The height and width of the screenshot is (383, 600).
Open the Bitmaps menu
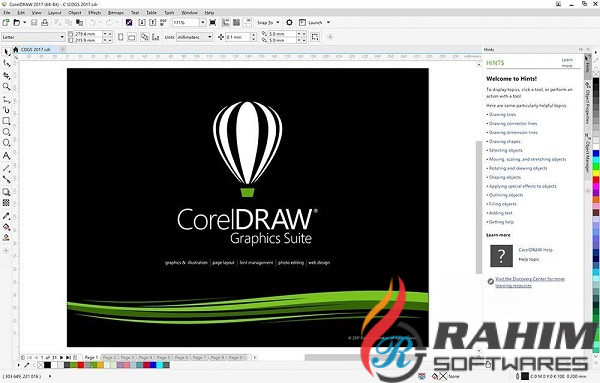pyautogui.click(x=116, y=13)
